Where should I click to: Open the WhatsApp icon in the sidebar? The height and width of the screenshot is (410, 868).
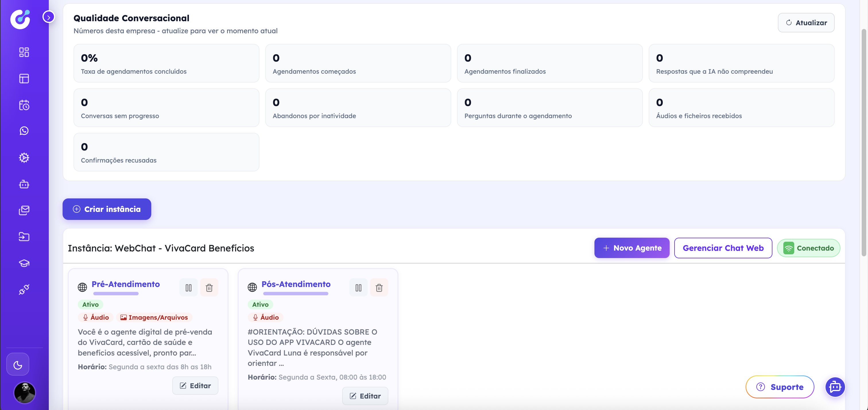24,131
